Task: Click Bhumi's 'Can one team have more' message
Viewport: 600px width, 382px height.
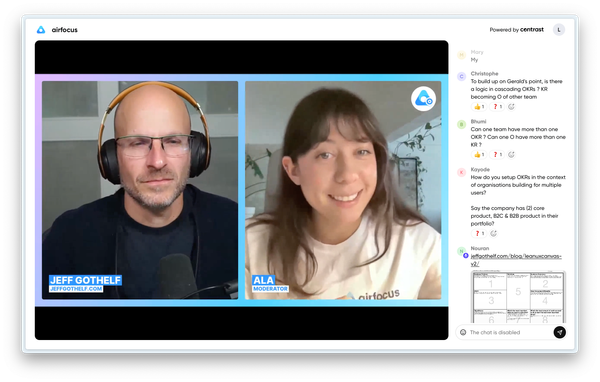Action: (518, 137)
